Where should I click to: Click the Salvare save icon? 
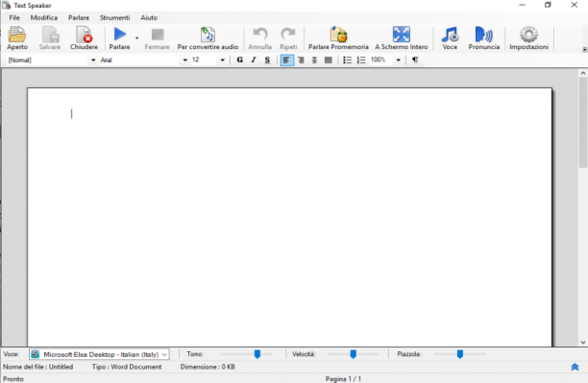50,37
